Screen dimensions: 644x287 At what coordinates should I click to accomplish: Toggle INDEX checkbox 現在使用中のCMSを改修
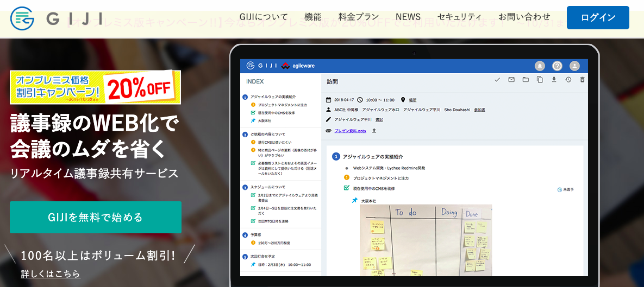[253, 113]
